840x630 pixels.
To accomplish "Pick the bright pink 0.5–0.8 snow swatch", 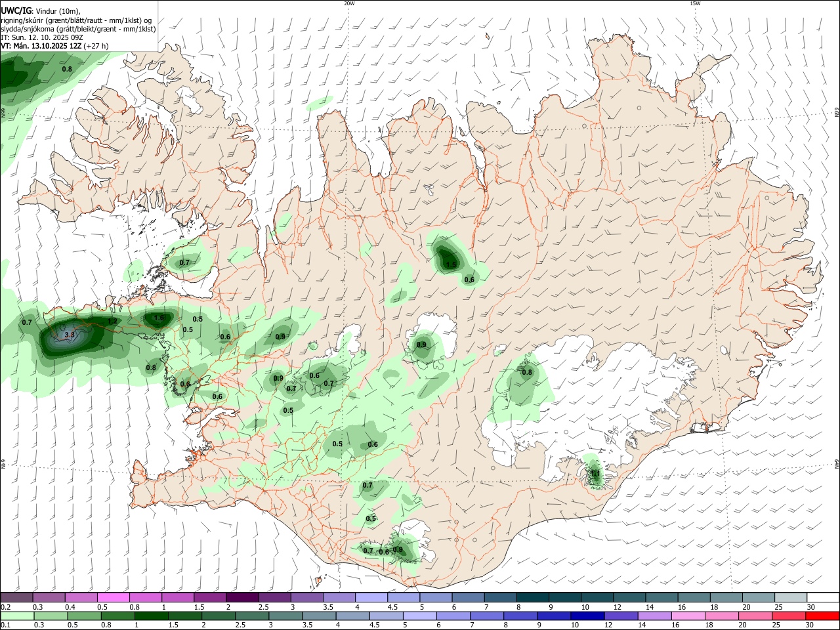I will click(x=113, y=598).
